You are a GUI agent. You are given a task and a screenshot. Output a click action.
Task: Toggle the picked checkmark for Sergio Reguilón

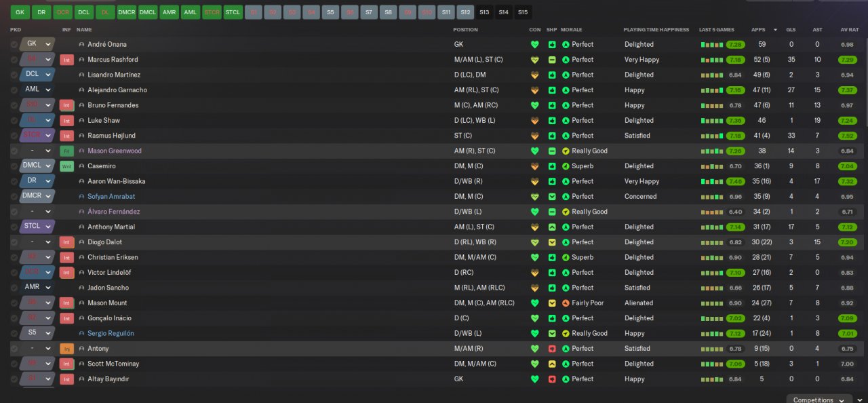pyautogui.click(x=14, y=333)
